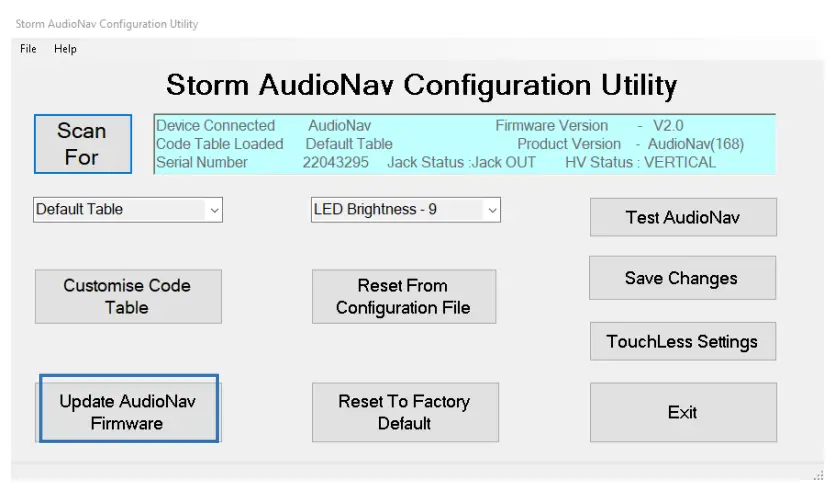Click the Device Connected AudioNav text
Screen dimensions: 840x486
264,125
